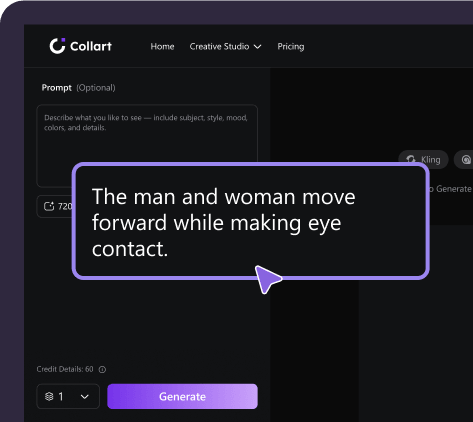473x422 pixels.
Task: Click the Credit Details: 60 label
Action: [x=65, y=369]
